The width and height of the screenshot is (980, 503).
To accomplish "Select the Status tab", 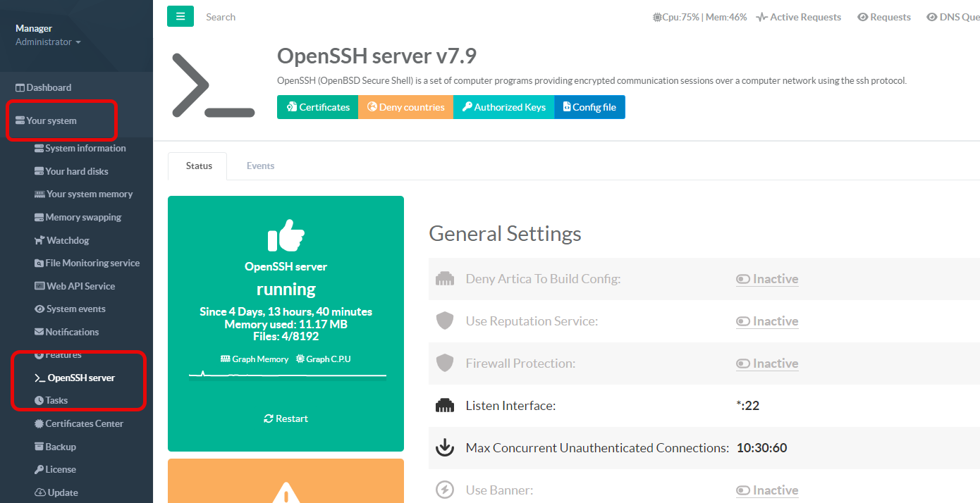I will point(198,166).
